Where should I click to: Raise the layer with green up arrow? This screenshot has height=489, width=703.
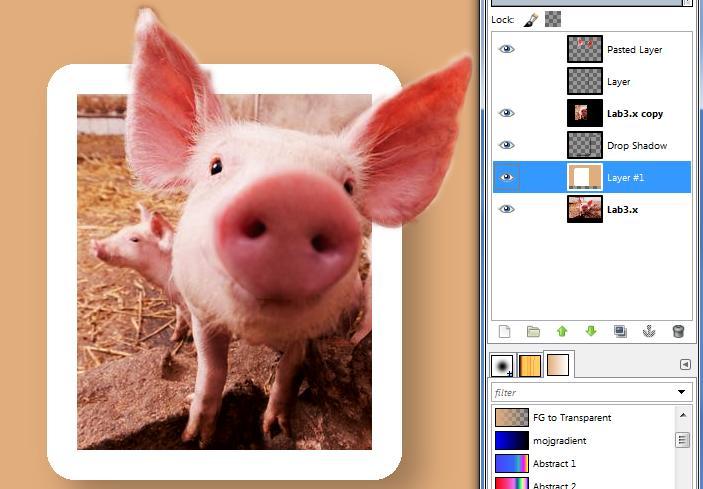point(562,331)
